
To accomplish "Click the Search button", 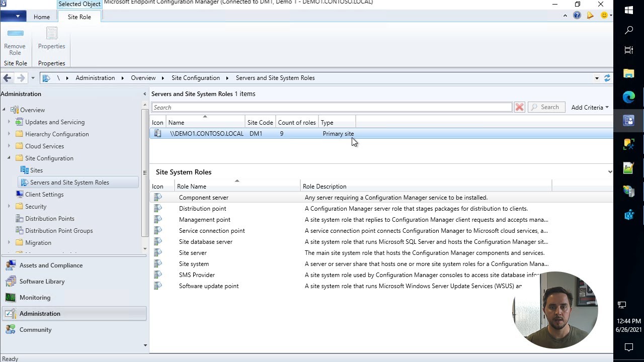I will tap(545, 107).
